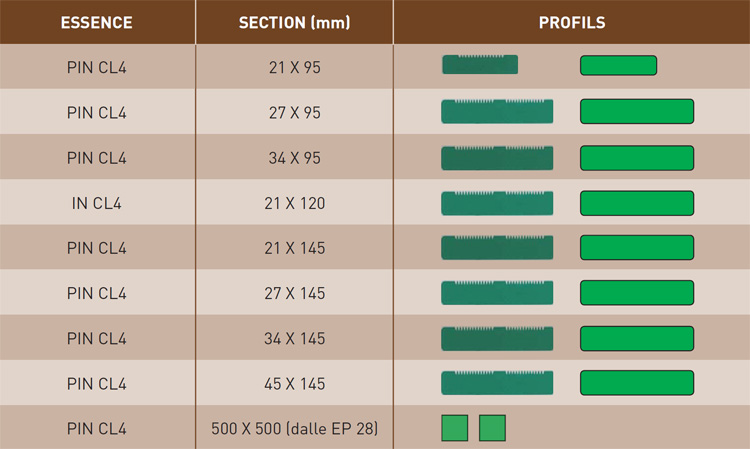Click the grooved profile icon for 21 X 120
This screenshot has width=750, height=449.
497,203
